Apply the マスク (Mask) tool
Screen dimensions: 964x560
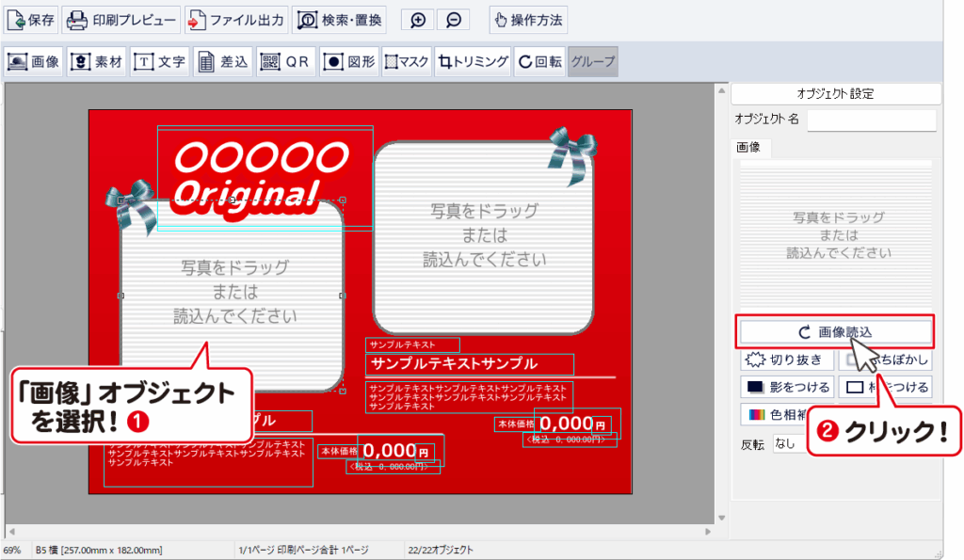[x=408, y=62]
